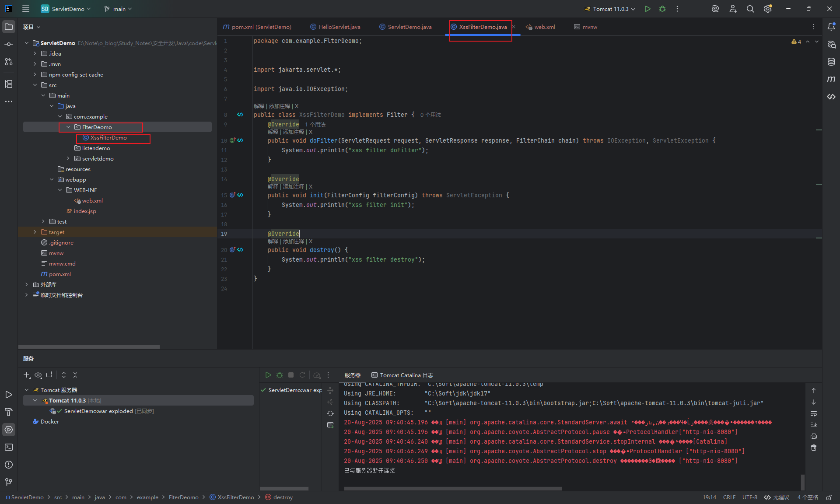The image size is (840, 504).
Task: Click implements gutter icon at line 8
Action: (240, 115)
